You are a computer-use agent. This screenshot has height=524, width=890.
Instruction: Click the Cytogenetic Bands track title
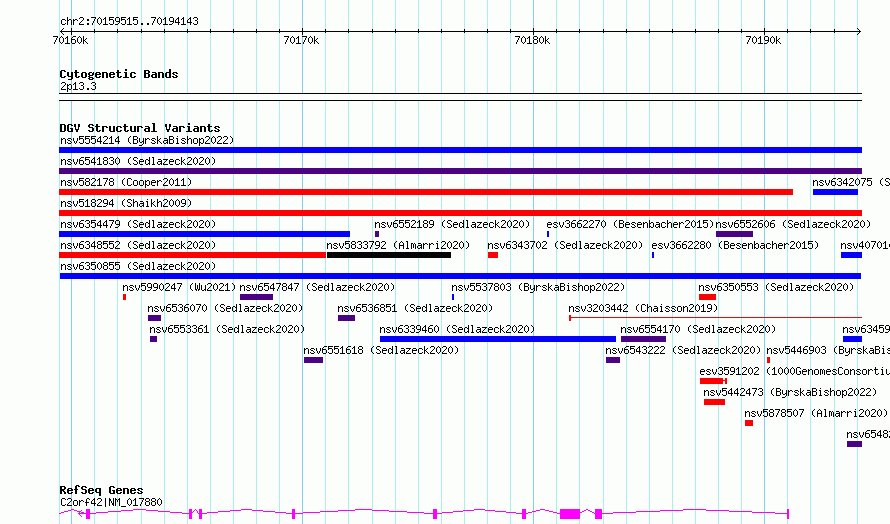pyautogui.click(x=119, y=74)
